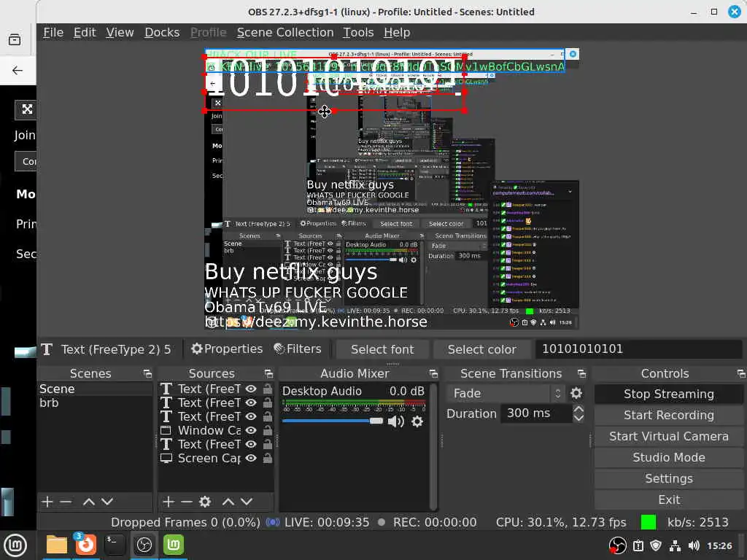Open Settings from Controls
The image size is (747, 560).
pos(669,478)
